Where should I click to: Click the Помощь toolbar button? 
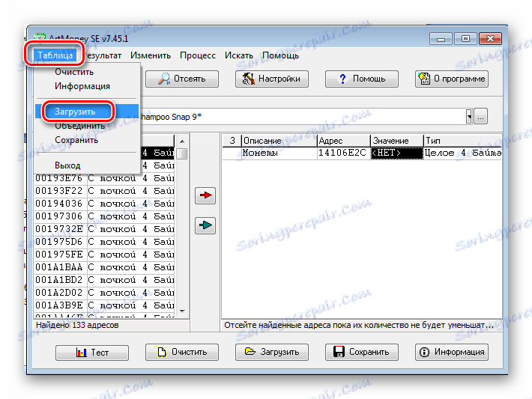click(362, 79)
